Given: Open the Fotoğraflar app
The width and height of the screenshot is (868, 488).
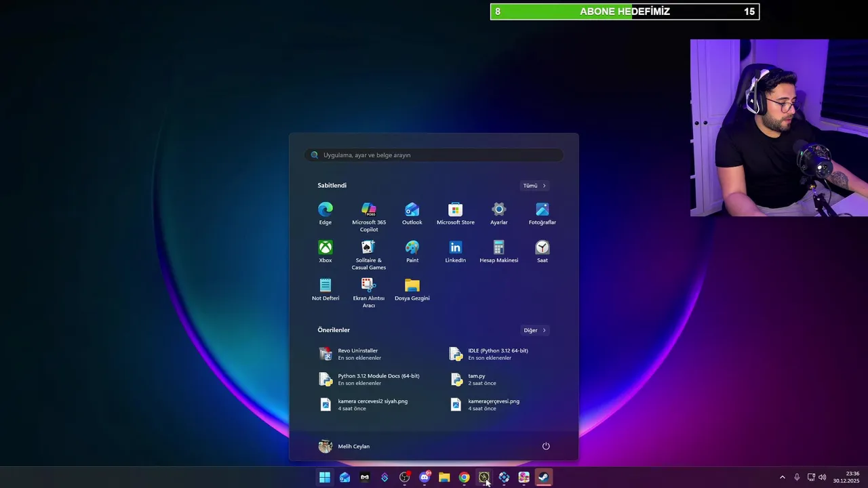Looking at the screenshot, I should tap(542, 213).
